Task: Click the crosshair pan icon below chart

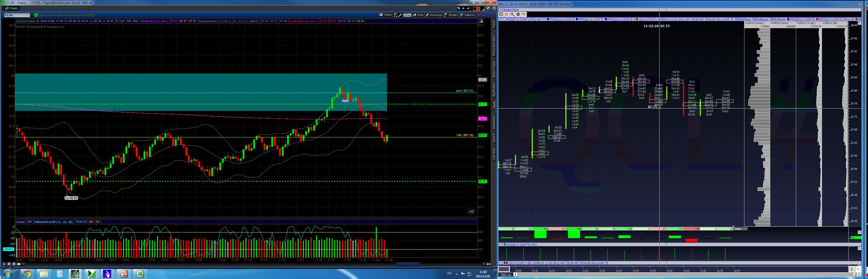Action: tap(4, 264)
